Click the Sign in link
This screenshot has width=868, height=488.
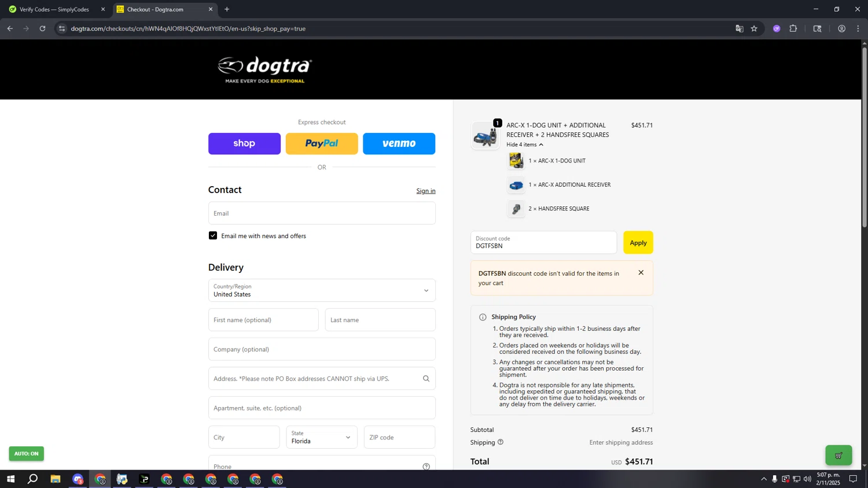click(425, 191)
